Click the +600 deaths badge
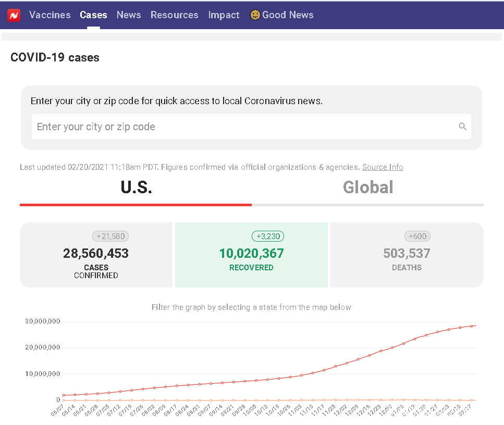Viewport: 504px width, 425px height. (x=417, y=236)
